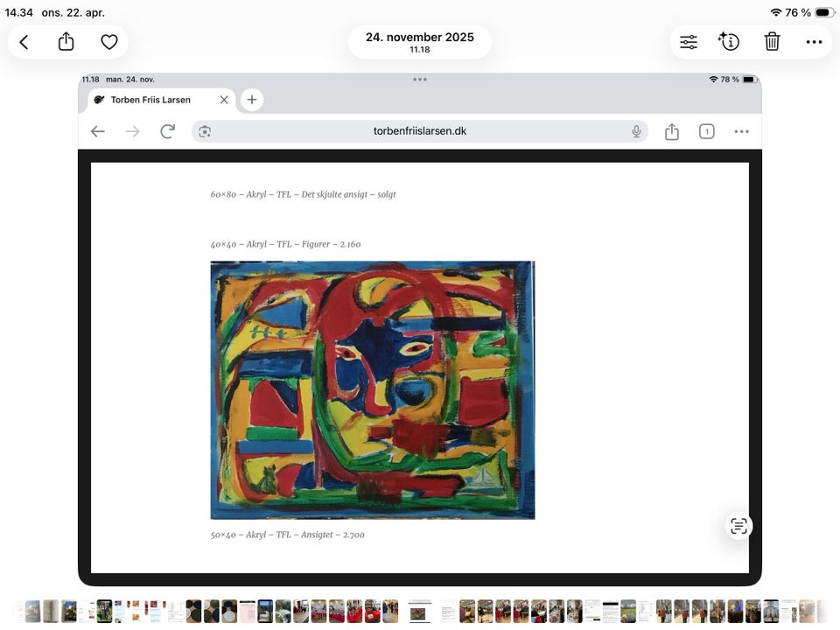This screenshot has width=840, height=630.
Task: Open the three-dots more options menu in Photos
Action: coord(814,42)
